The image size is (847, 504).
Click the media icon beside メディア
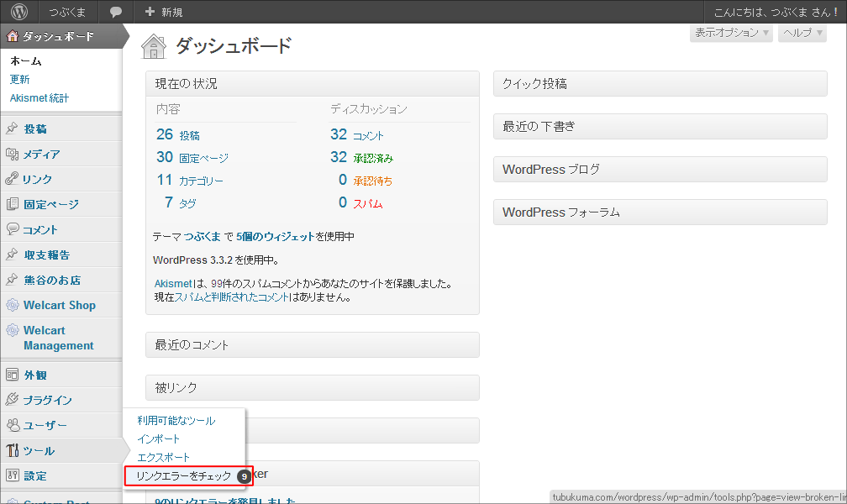pos(12,154)
